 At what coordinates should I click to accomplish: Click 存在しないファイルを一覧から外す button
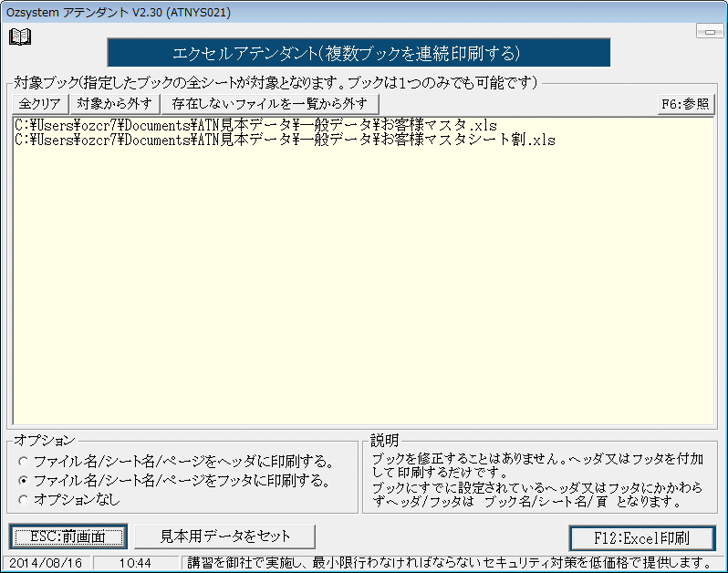point(270,103)
